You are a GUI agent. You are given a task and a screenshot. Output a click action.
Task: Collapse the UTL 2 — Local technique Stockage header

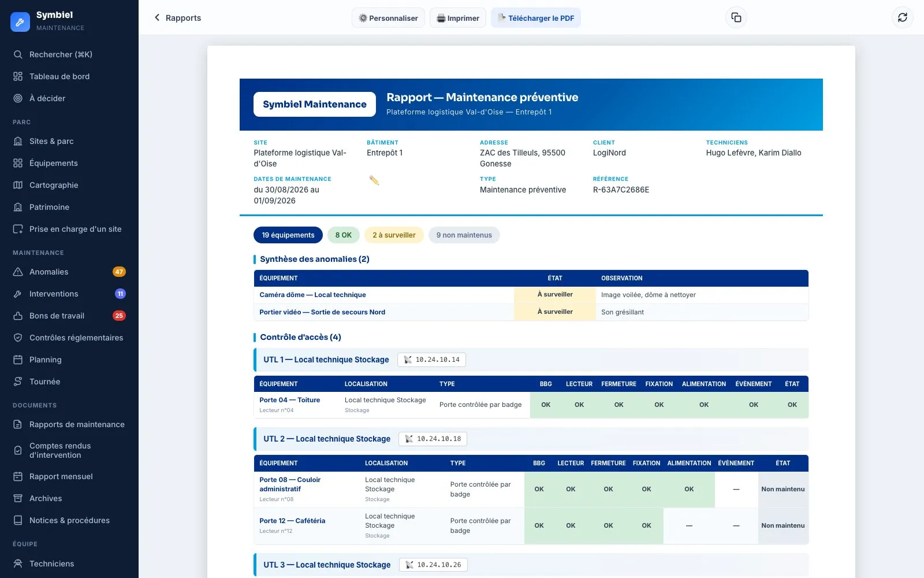(x=531, y=439)
